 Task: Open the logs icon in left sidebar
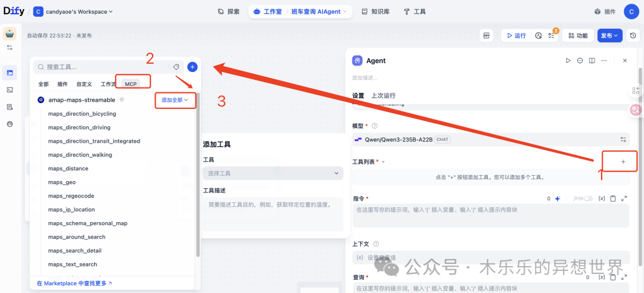click(10, 107)
